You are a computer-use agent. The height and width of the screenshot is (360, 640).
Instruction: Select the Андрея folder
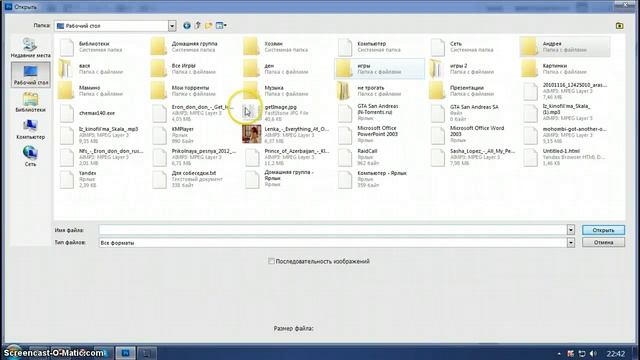(x=564, y=47)
